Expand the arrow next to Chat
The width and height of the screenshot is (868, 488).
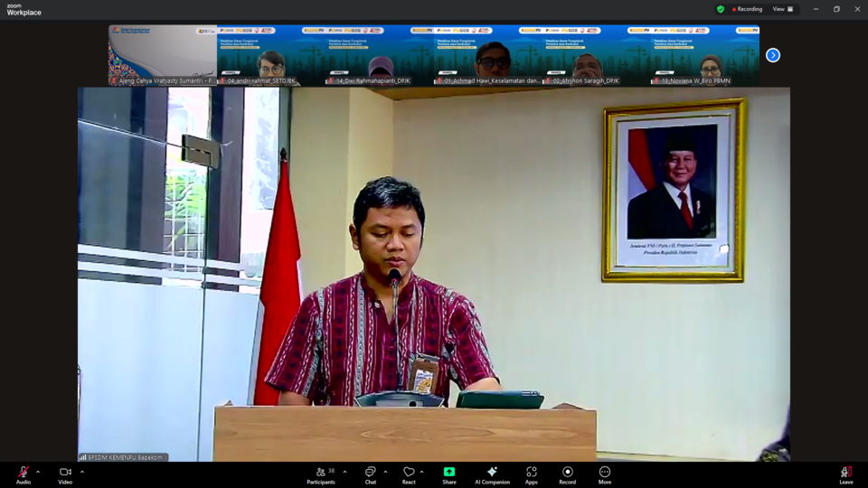pos(385,472)
